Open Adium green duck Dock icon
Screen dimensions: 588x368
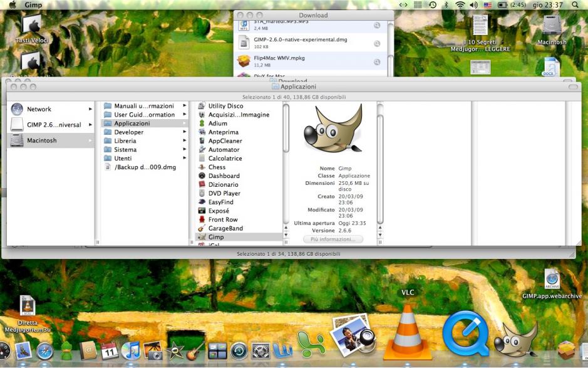[x=66, y=352]
